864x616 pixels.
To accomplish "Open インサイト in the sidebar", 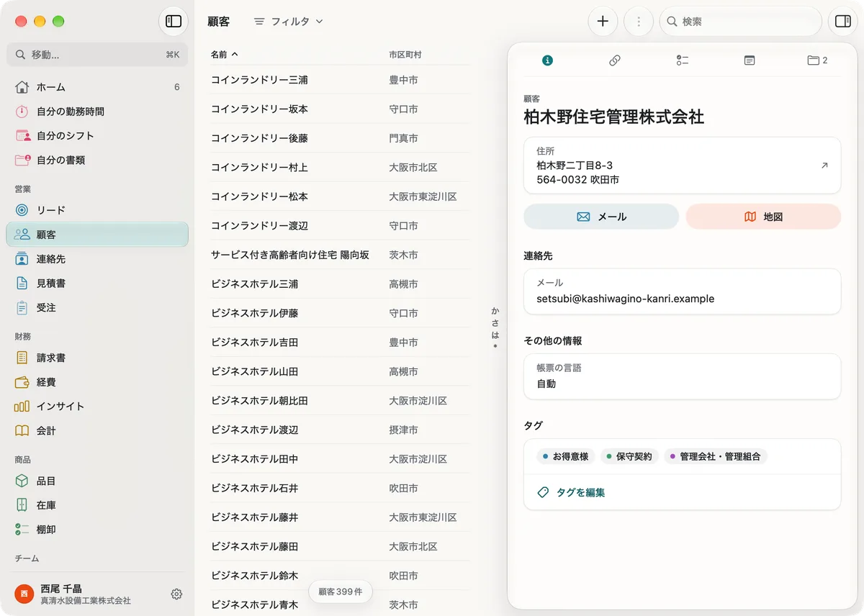I will pyautogui.click(x=97, y=406).
